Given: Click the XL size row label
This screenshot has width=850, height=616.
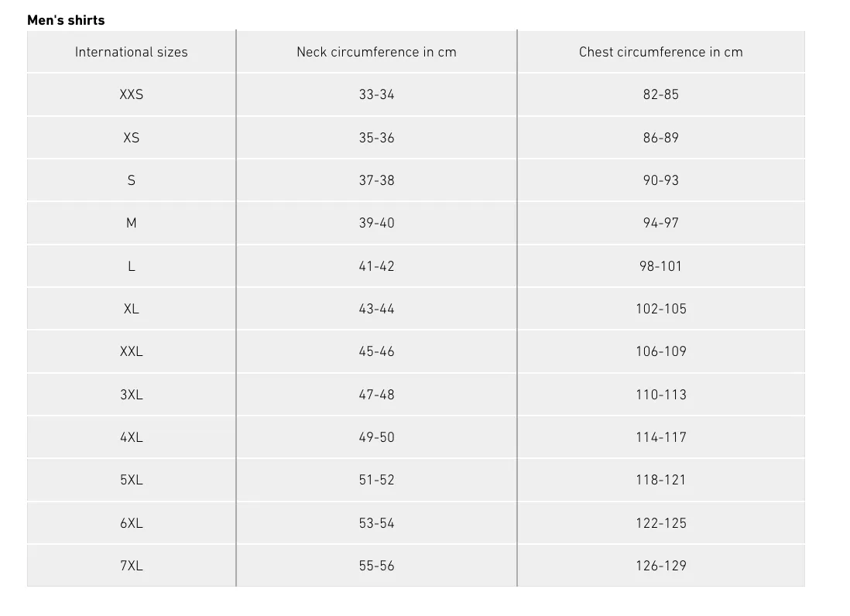Looking at the screenshot, I should pos(131,309).
